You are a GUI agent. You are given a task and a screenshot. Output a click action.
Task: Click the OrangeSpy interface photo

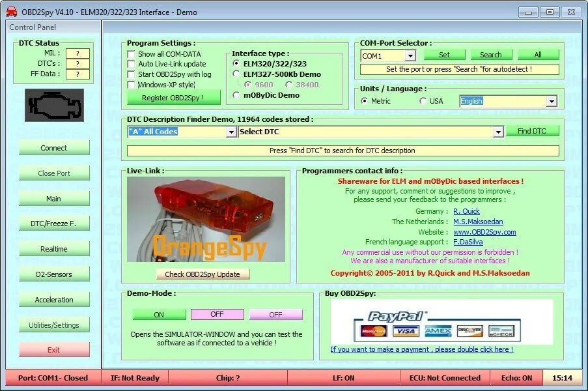(x=206, y=219)
